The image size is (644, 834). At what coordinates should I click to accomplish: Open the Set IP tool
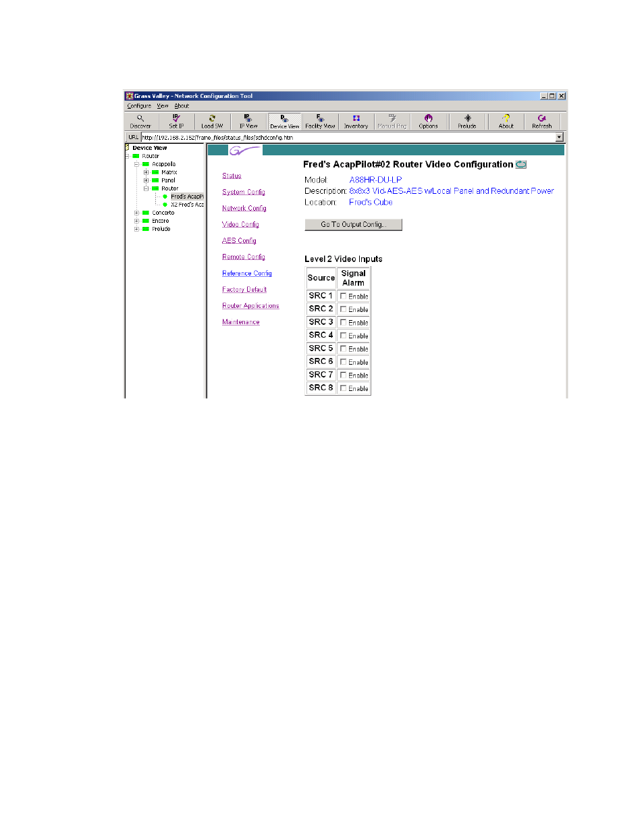tap(176, 121)
